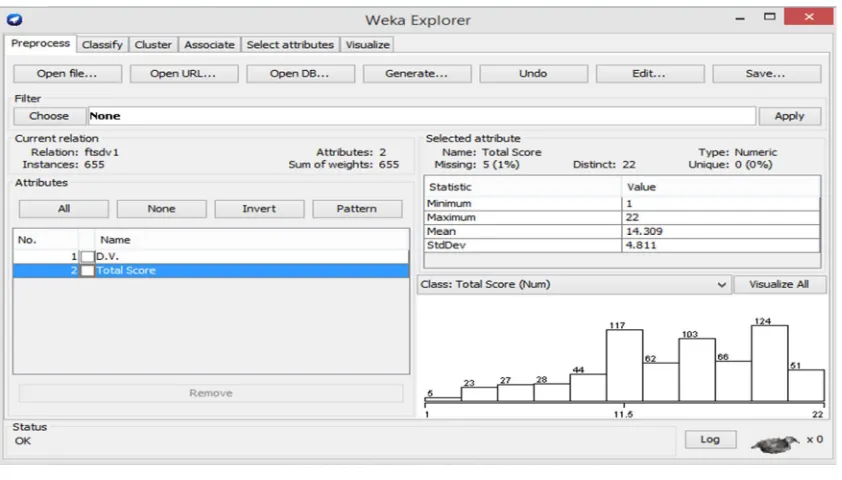Apply the selected filter
This screenshot has width=842, height=480.
click(789, 116)
